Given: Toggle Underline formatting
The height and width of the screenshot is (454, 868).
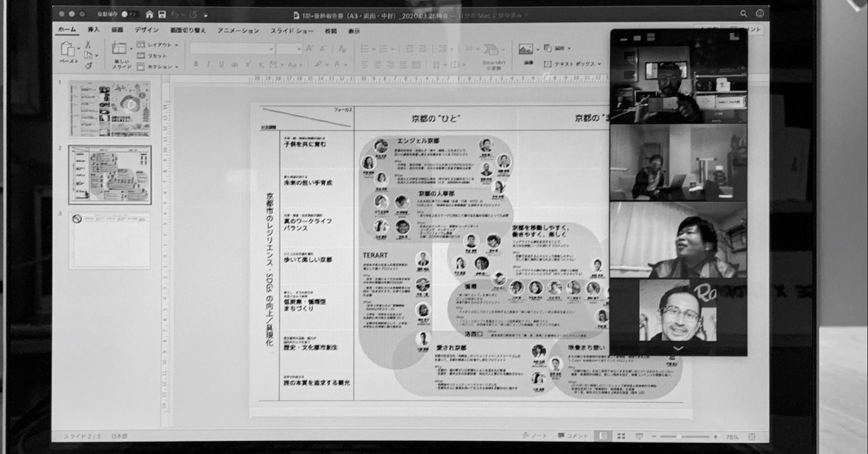Looking at the screenshot, I should click(x=221, y=64).
